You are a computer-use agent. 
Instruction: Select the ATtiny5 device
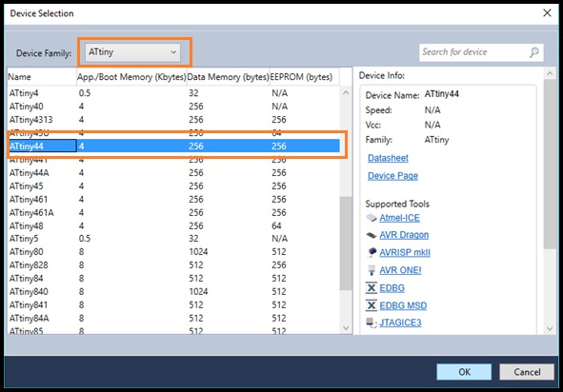[173, 239]
